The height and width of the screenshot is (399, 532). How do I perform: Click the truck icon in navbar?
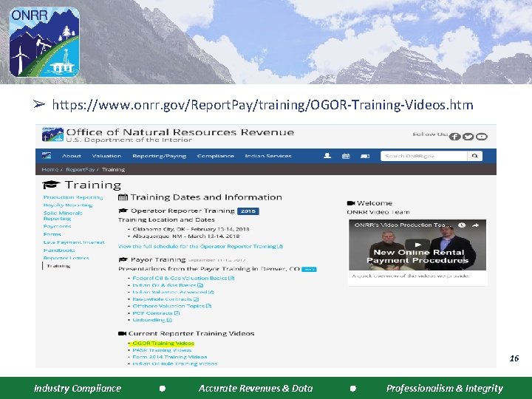click(x=365, y=156)
